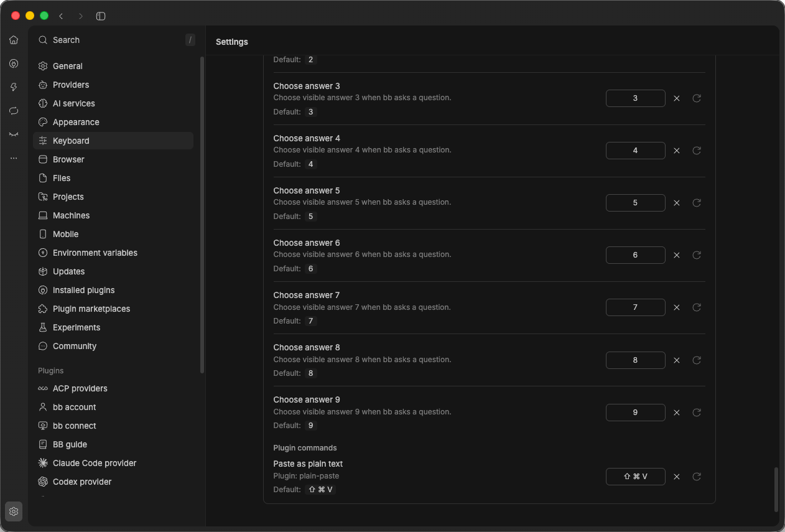Open Appearance settings
This screenshot has width=785, height=532.
113,122
